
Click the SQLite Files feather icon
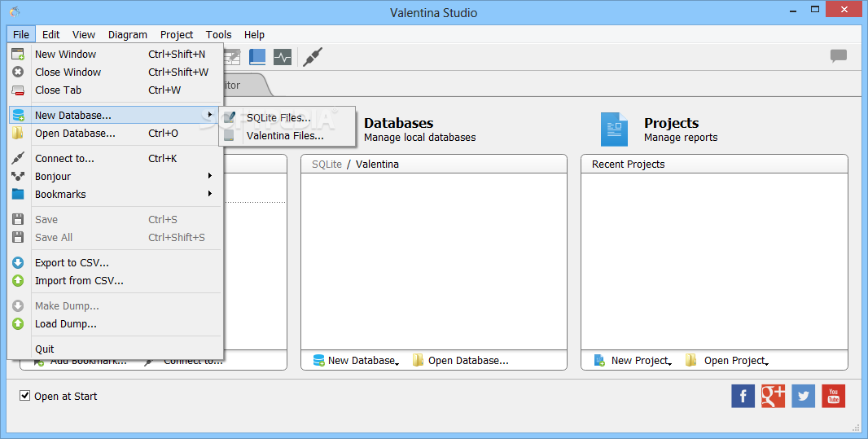229,117
